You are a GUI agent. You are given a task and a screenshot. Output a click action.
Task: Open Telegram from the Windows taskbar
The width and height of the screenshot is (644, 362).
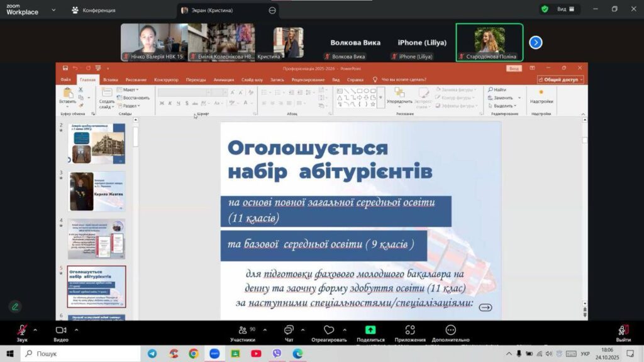153,354
